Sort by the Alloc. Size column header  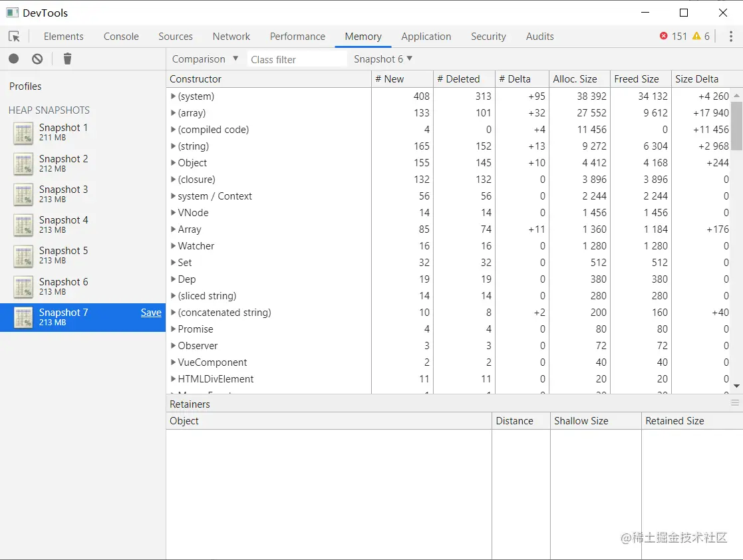pos(579,79)
